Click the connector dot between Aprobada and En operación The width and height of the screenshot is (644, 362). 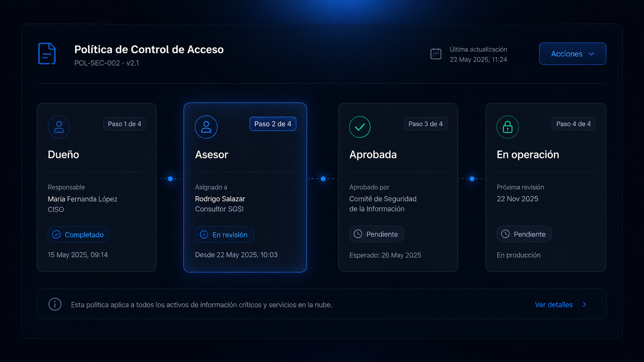point(472,179)
